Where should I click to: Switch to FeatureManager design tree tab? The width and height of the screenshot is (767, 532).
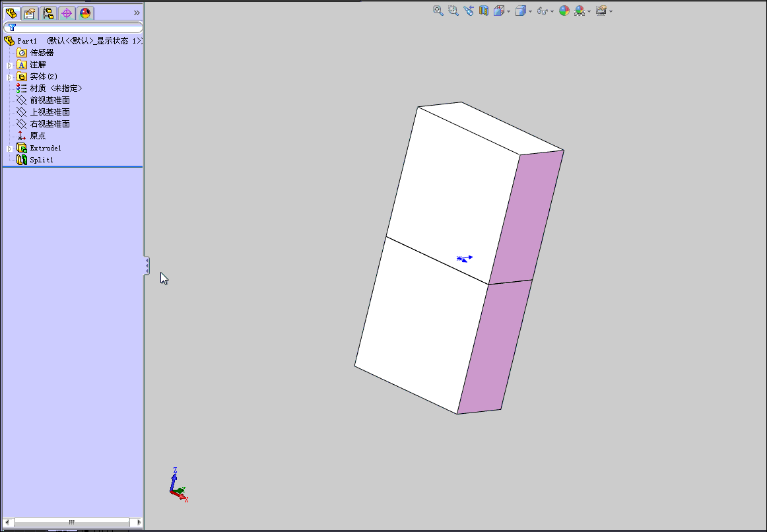click(11, 13)
